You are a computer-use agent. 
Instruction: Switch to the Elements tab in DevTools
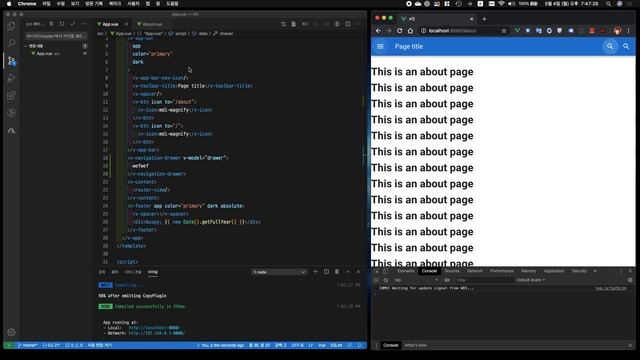pos(406,271)
